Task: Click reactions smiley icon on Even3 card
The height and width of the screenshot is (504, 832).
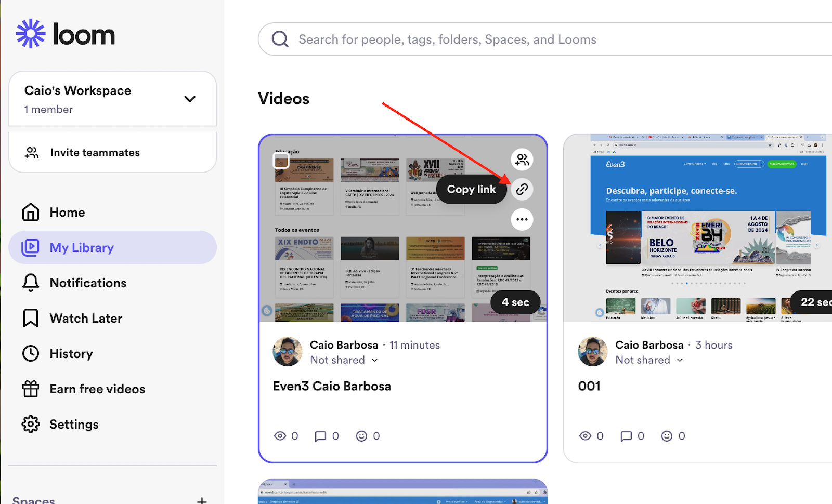Action: click(x=361, y=436)
